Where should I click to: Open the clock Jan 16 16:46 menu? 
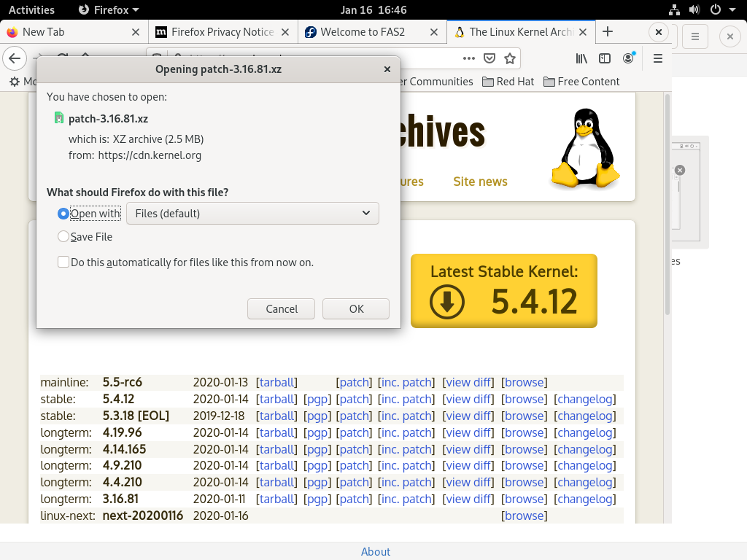pos(373,9)
